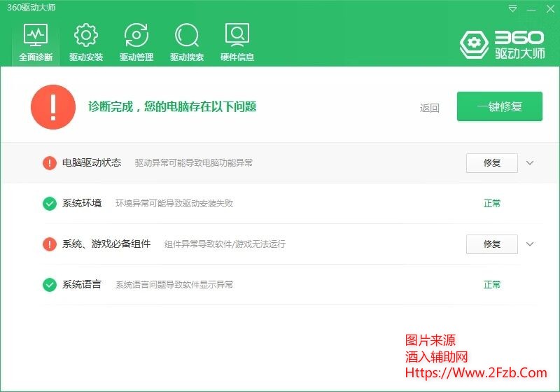This screenshot has height=392, width=560.
Task: Click 修复 for 电脑驱动状态
Action: click(492, 163)
